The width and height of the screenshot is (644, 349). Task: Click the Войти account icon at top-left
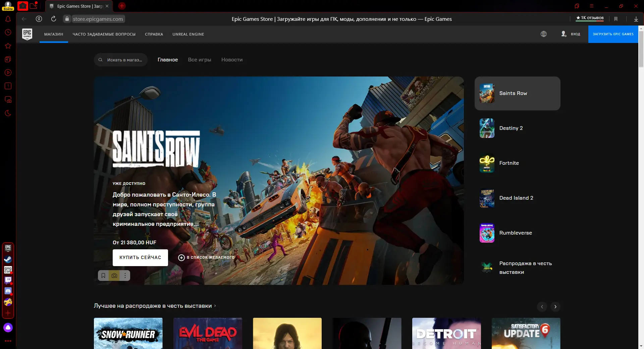[x=8, y=6]
